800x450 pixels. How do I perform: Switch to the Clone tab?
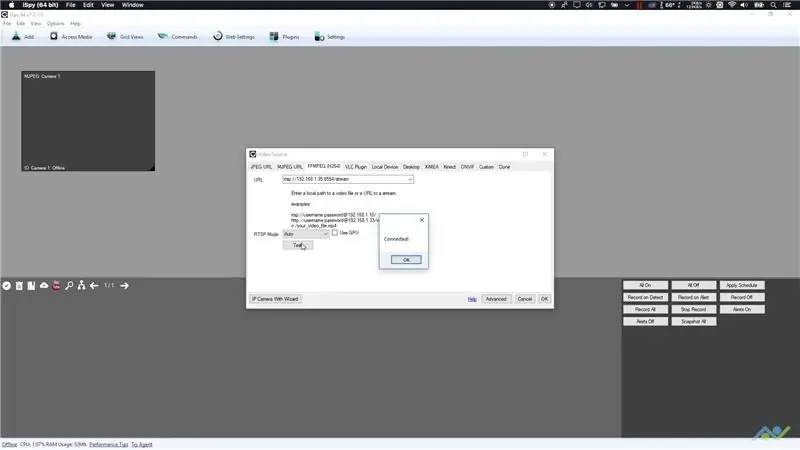tap(504, 167)
